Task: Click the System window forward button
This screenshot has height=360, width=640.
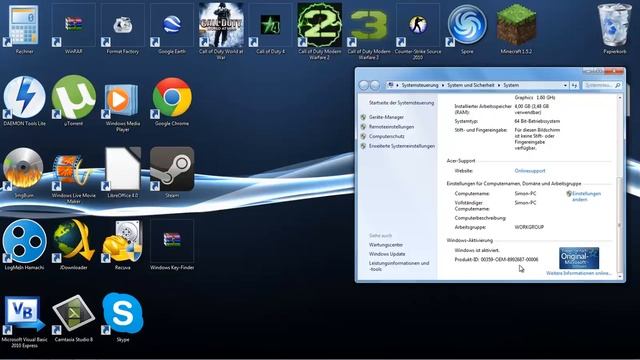Action: click(x=375, y=85)
